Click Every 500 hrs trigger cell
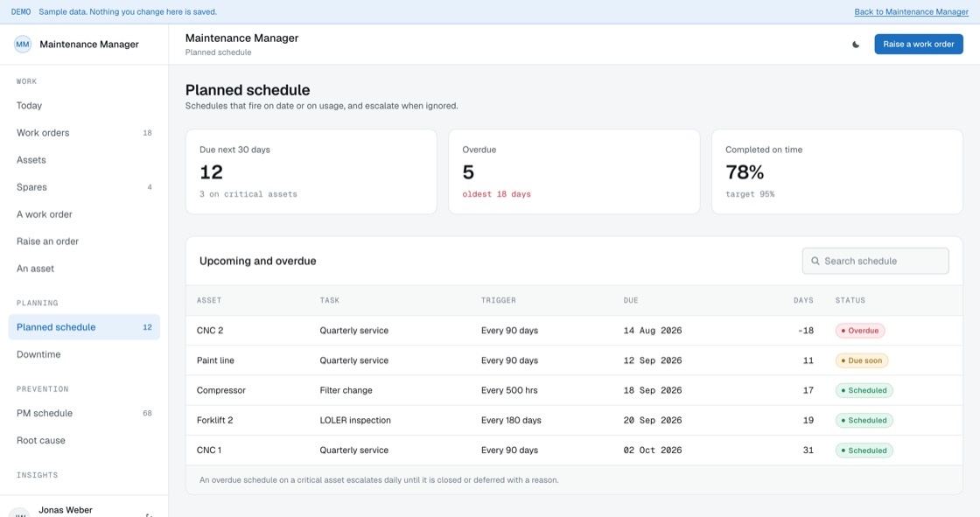 pyautogui.click(x=508, y=391)
